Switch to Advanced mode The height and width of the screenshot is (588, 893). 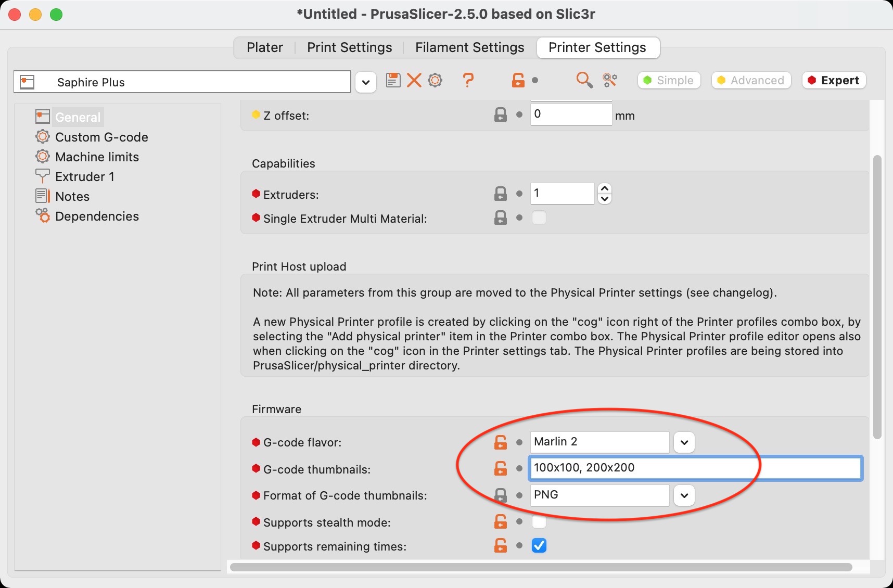(x=751, y=80)
